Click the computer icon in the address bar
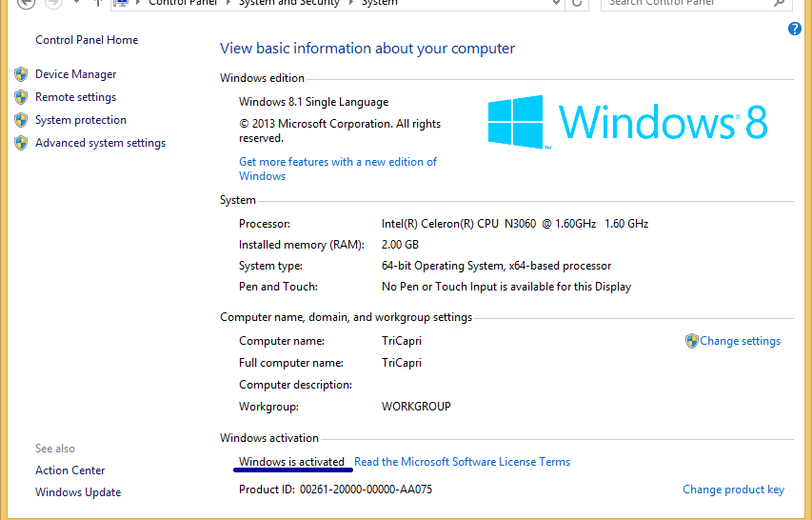This screenshot has height=520, width=812. pyautogui.click(x=121, y=3)
